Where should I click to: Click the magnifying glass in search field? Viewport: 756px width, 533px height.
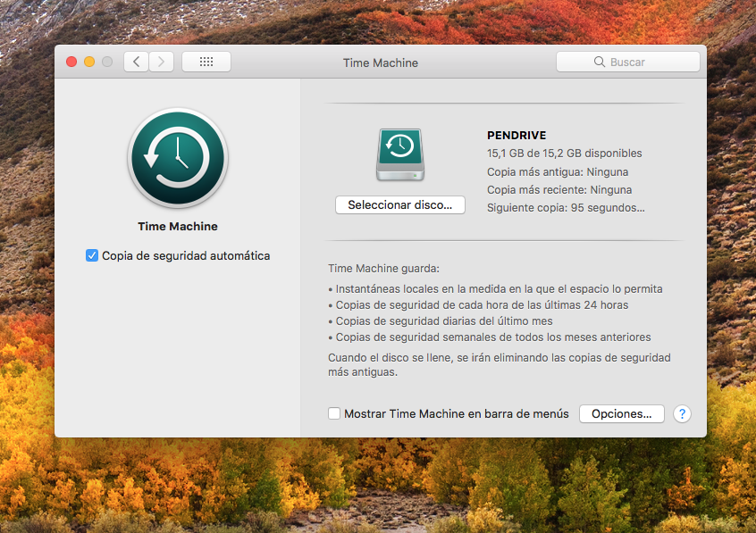pyautogui.click(x=600, y=62)
